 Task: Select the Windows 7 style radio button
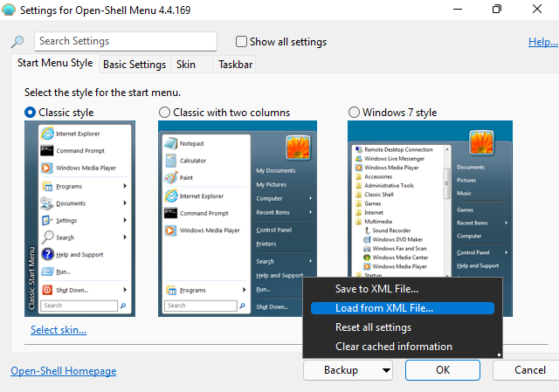tap(354, 113)
